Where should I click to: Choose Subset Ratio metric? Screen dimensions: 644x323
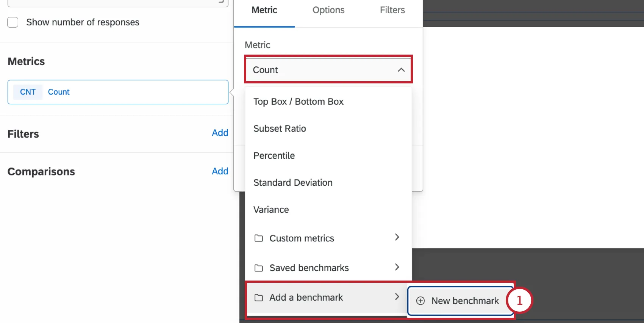point(328,129)
